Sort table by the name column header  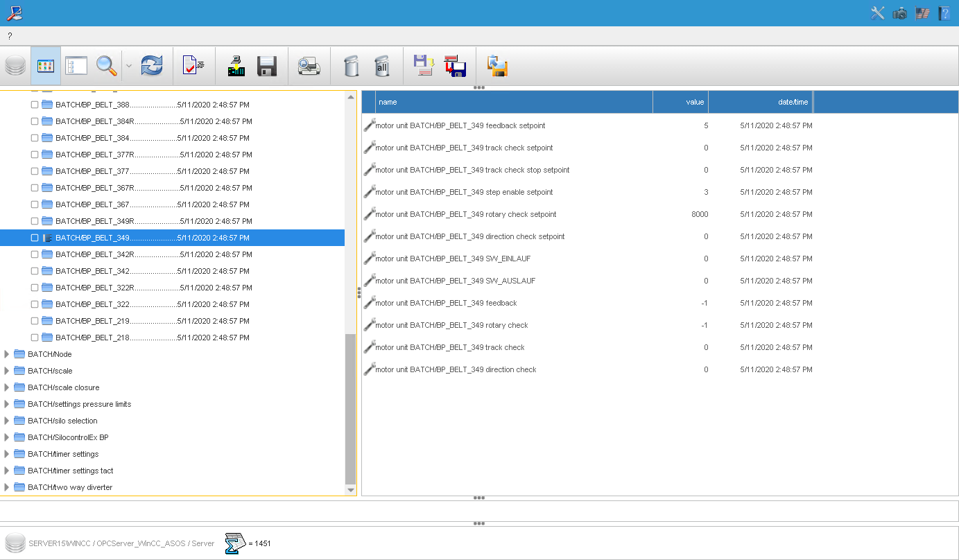[514, 102]
